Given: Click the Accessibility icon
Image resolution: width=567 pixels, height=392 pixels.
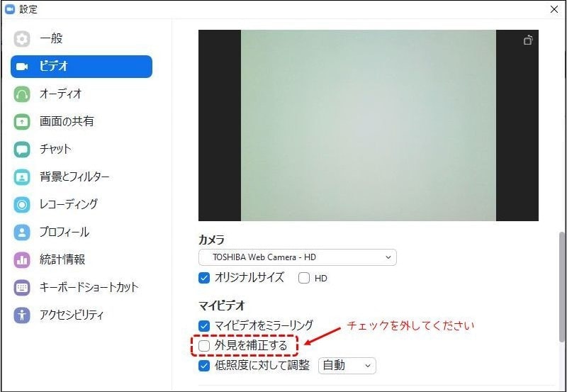Looking at the screenshot, I should pyautogui.click(x=22, y=315).
